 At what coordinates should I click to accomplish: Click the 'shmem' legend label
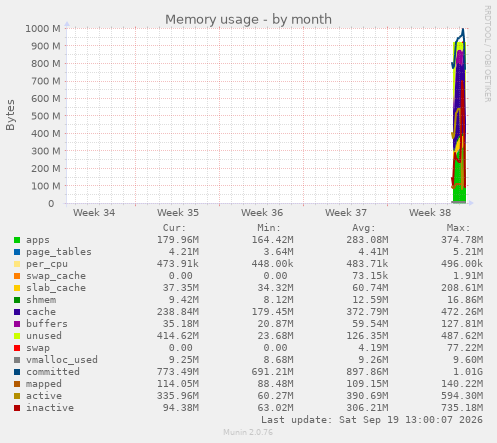(x=41, y=300)
